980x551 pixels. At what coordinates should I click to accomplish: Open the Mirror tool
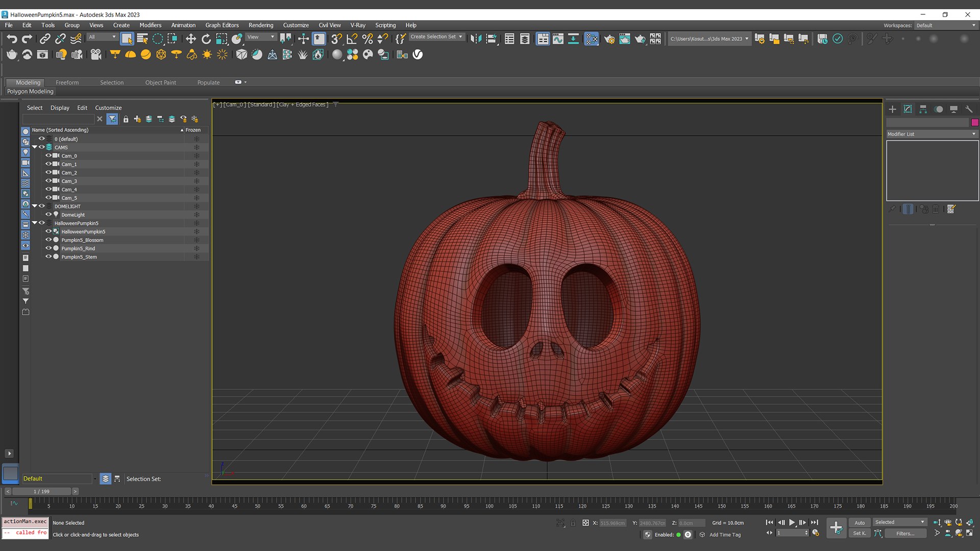476,39
